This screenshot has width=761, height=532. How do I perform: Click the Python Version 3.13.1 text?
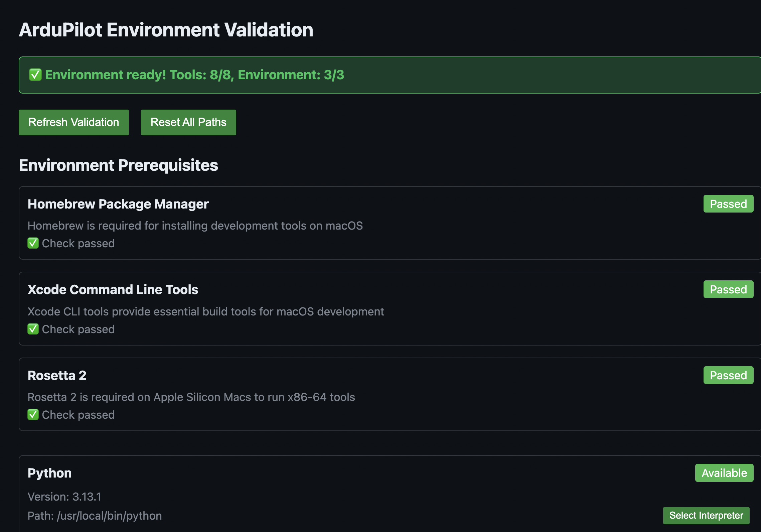point(64,497)
